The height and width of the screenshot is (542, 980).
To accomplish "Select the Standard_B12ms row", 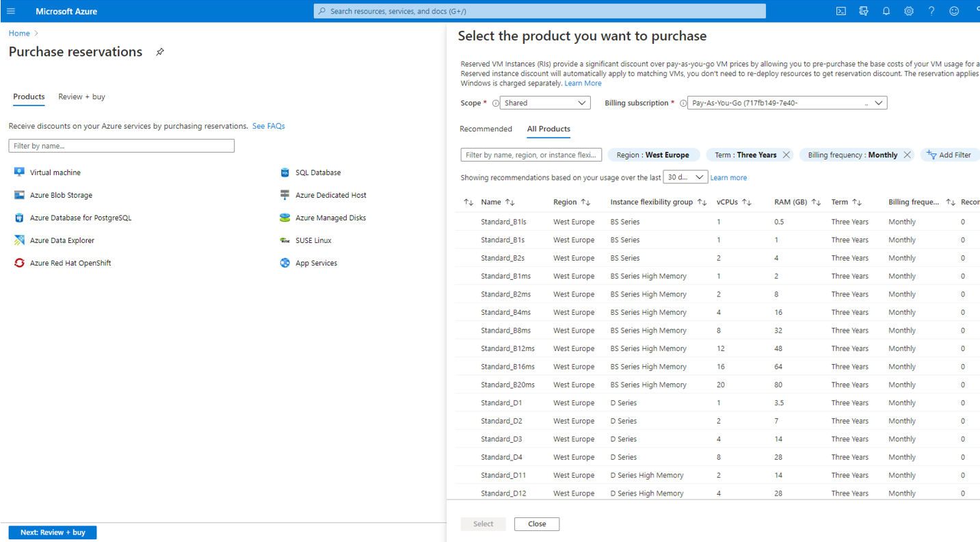I will tap(717, 348).
